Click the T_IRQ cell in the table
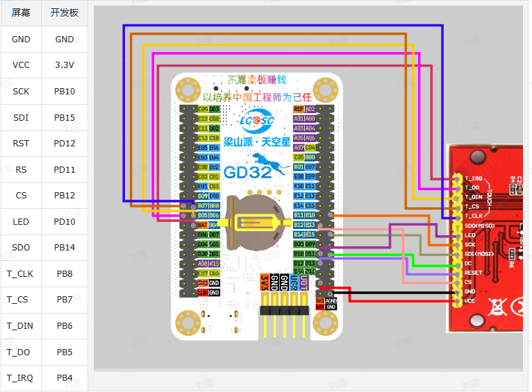 click(21, 378)
